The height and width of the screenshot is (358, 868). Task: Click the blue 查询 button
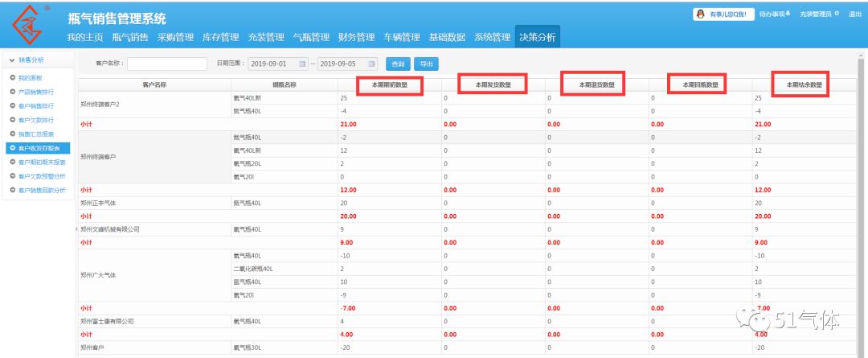click(x=398, y=64)
